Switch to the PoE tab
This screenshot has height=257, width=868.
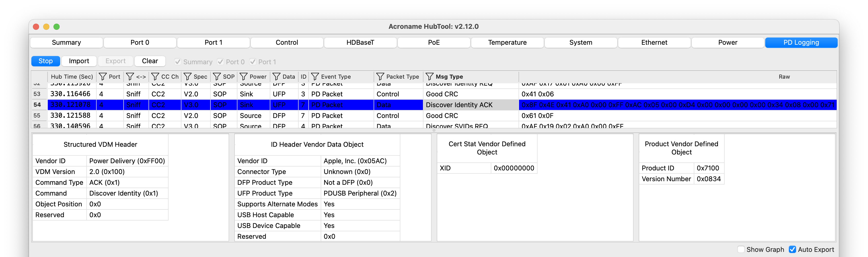[x=434, y=42]
